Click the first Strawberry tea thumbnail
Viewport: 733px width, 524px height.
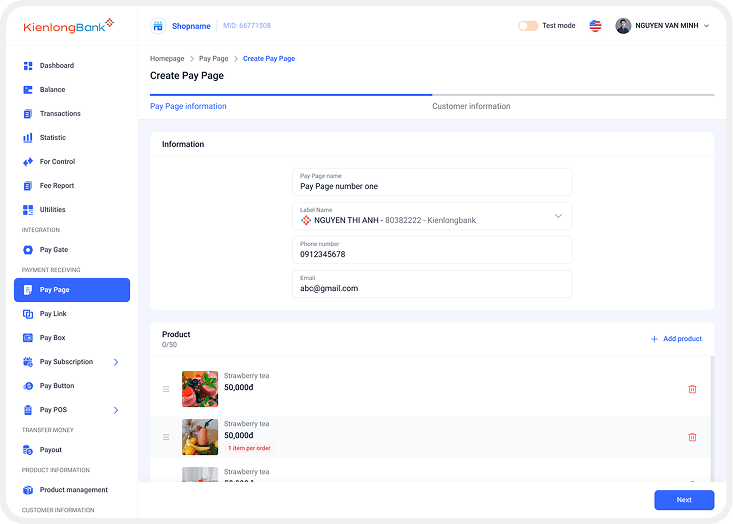pyautogui.click(x=200, y=389)
